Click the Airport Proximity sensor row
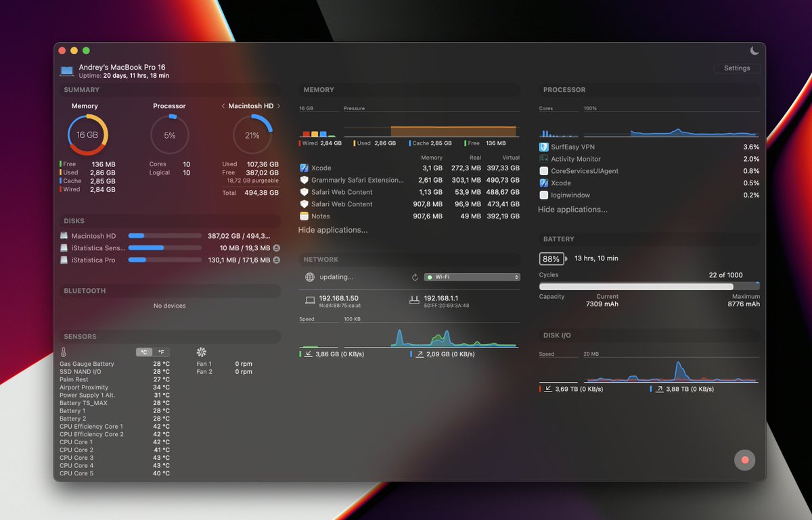 tap(114, 387)
